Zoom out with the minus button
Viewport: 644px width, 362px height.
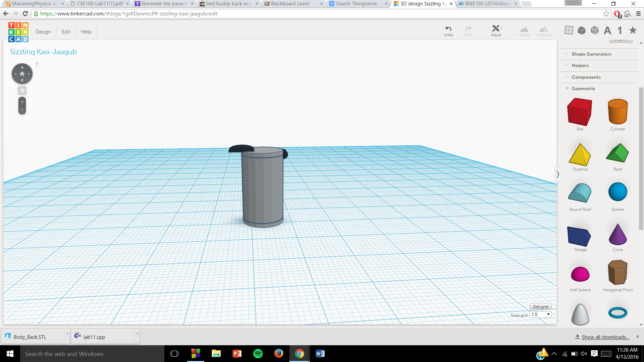click(22, 110)
